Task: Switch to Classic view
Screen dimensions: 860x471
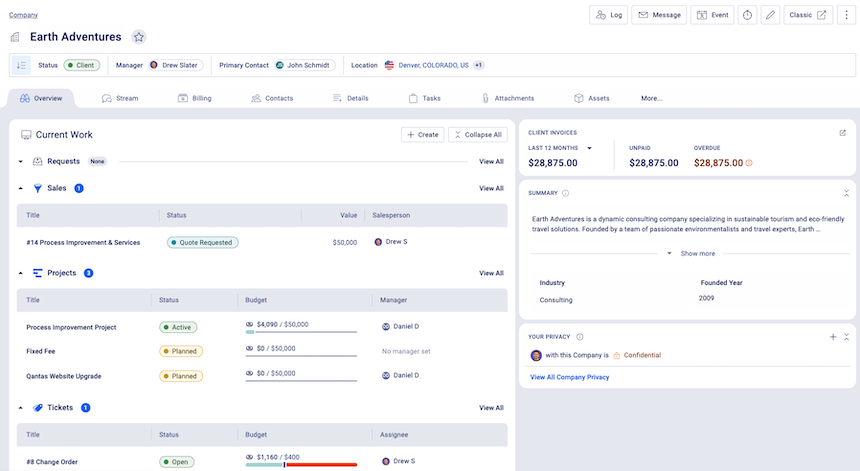Action: point(808,15)
